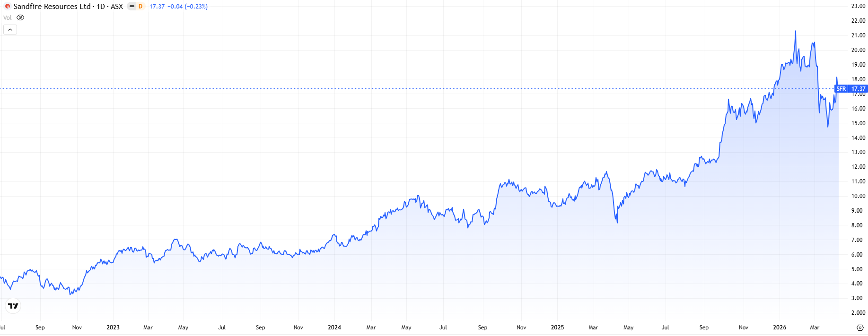Open symbol title Sandfire Resources Ltd · 1D · ASX
Image resolution: width=868 pixels, height=336 pixels.
68,7
